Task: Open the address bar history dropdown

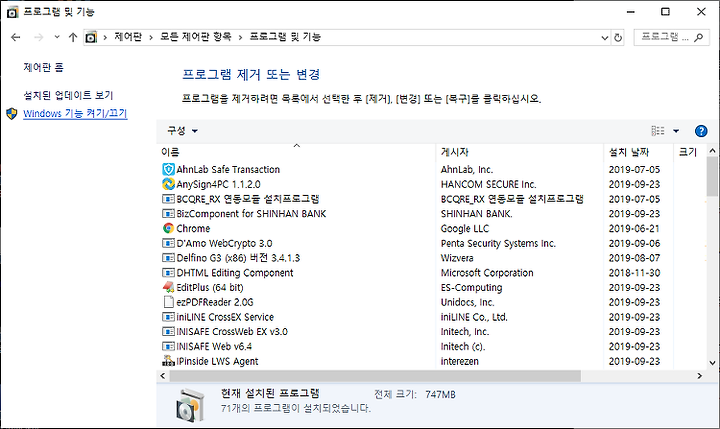Action: pos(605,38)
